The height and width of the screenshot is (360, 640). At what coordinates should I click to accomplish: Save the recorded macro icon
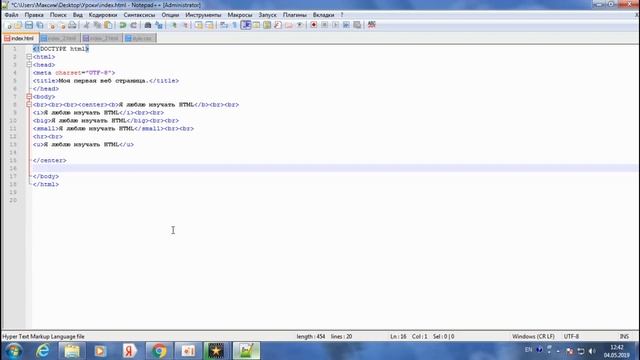pyautogui.click(x=357, y=25)
